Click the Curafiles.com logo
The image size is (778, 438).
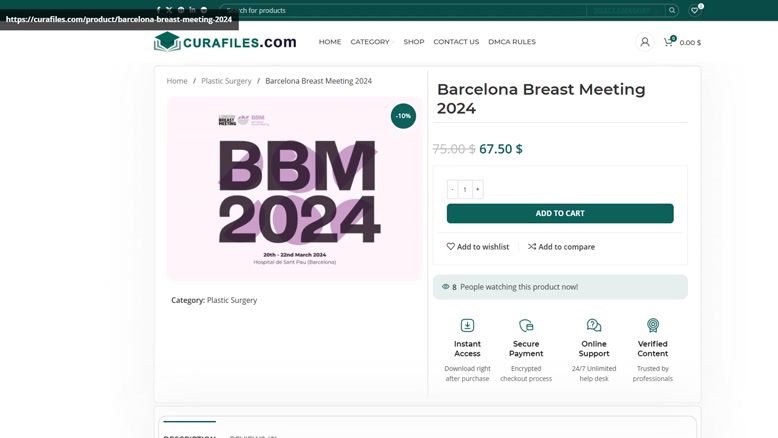(225, 42)
